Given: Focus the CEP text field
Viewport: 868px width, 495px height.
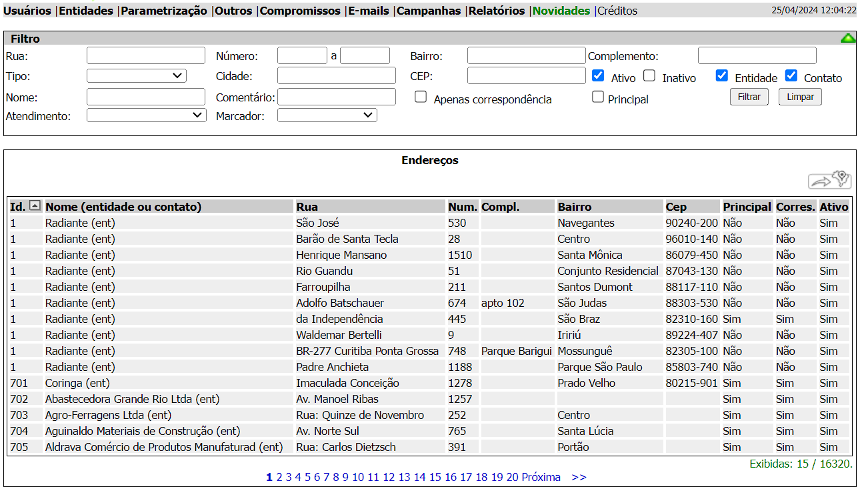Looking at the screenshot, I should (525, 75).
